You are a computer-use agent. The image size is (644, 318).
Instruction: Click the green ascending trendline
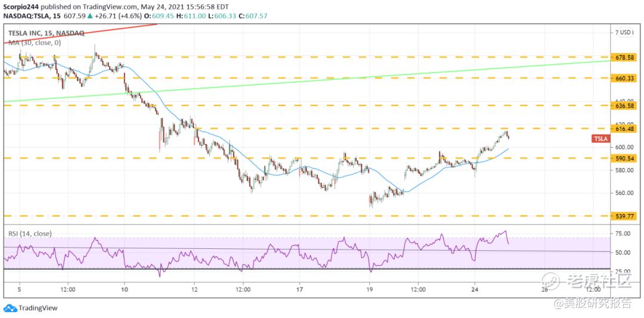(306, 81)
